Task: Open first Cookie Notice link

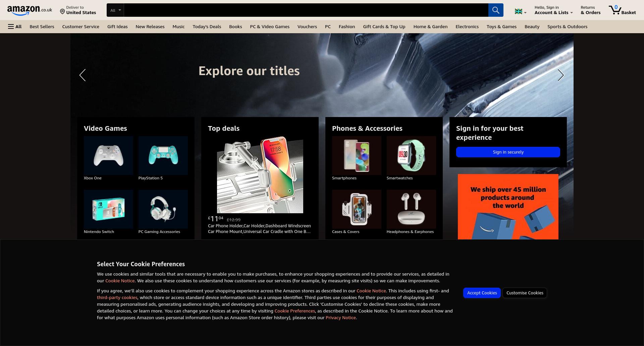Action: [x=120, y=281]
